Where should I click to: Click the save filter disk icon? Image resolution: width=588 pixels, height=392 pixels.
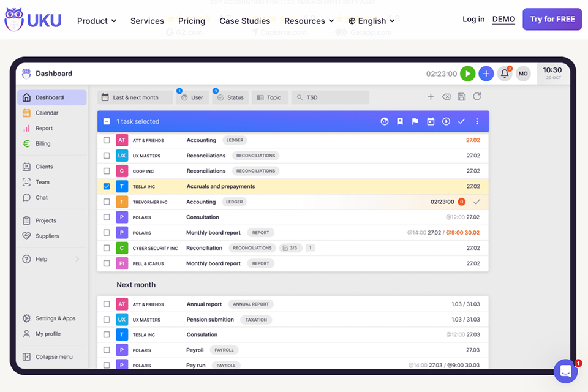click(x=461, y=97)
